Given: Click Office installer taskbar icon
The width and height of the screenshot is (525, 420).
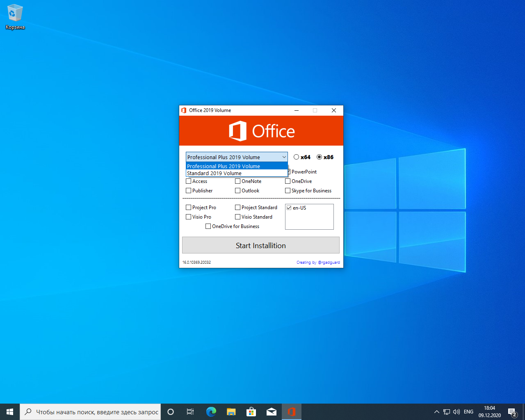Looking at the screenshot, I should [292, 412].
